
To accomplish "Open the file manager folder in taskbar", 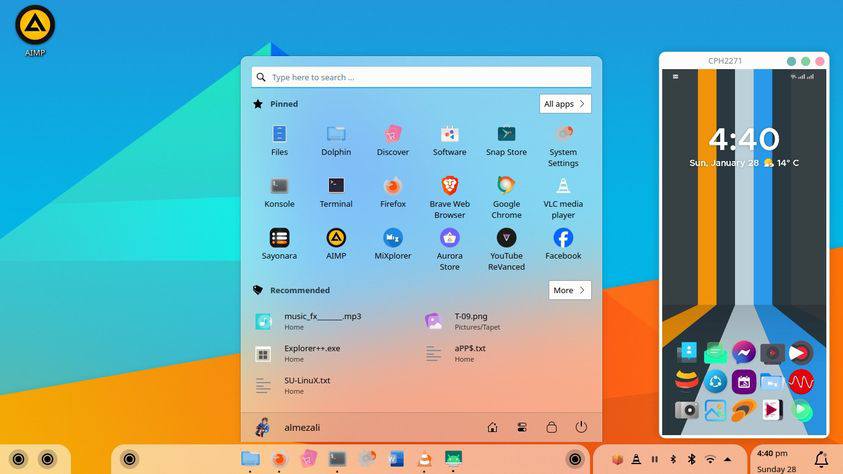I will pyautogui.click(x=251, y=458).
